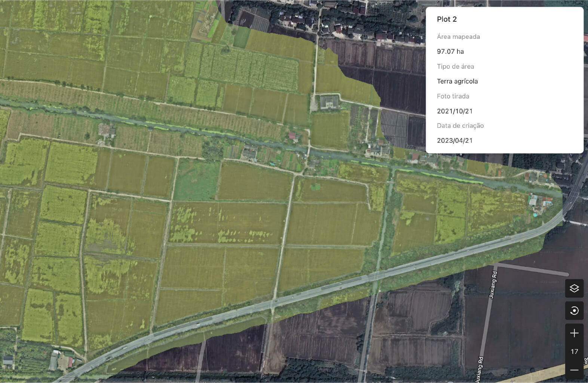Zoom in using the plus button
Image resolution: width=588 pixels, height=383 pixels.
574,333
